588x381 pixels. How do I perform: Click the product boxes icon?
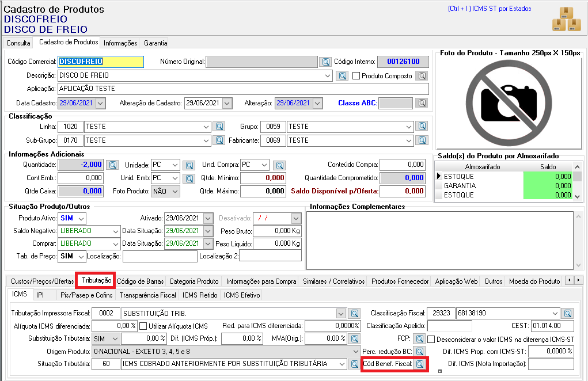point(566,19)
